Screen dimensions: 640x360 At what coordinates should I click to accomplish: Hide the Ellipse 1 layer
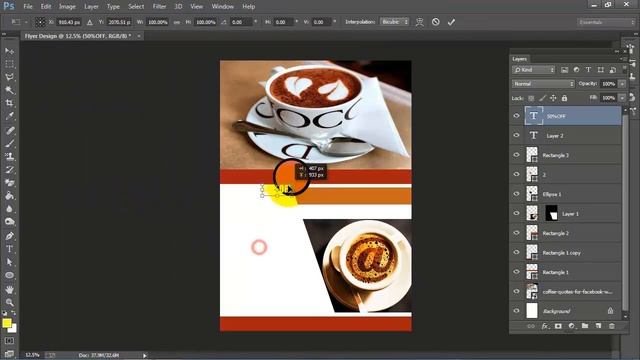[x=516, y=194]
